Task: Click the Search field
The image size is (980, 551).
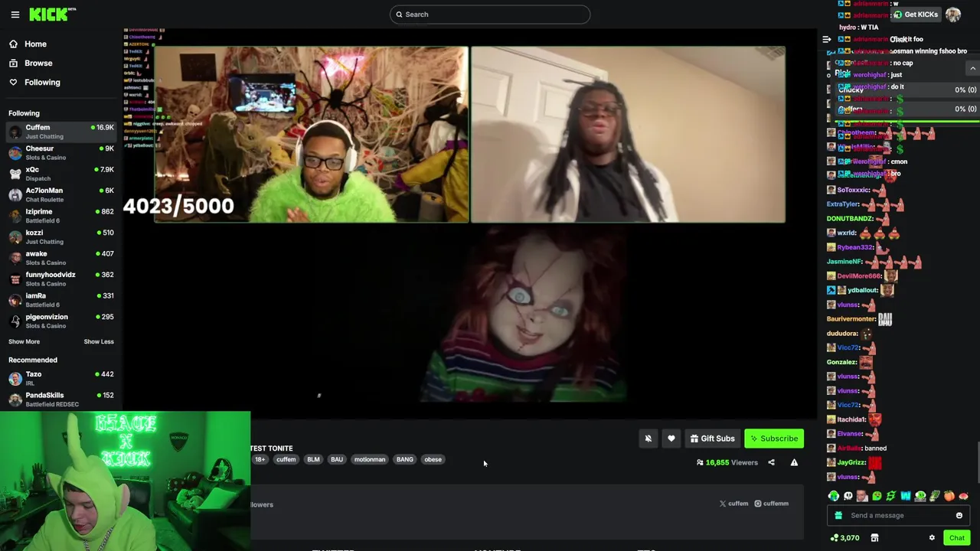Action: [490, 15]
